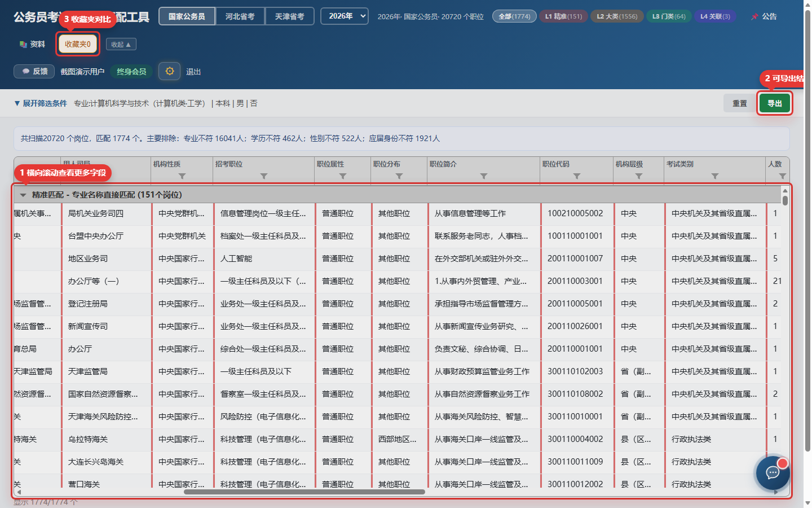This screenshot has height=508, width=812.
Task: Click the vertical table scrollbar thumb
Action: pos(785,200)
